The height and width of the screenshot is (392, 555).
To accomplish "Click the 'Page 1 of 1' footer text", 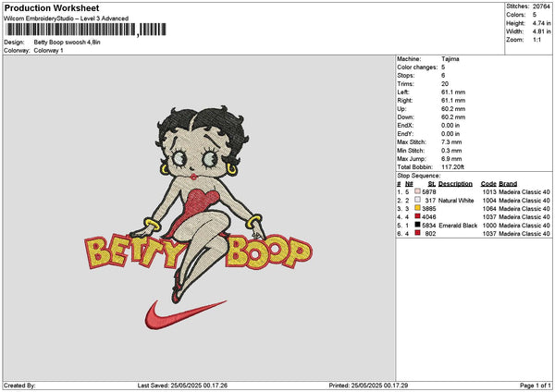I will [536, 386].
